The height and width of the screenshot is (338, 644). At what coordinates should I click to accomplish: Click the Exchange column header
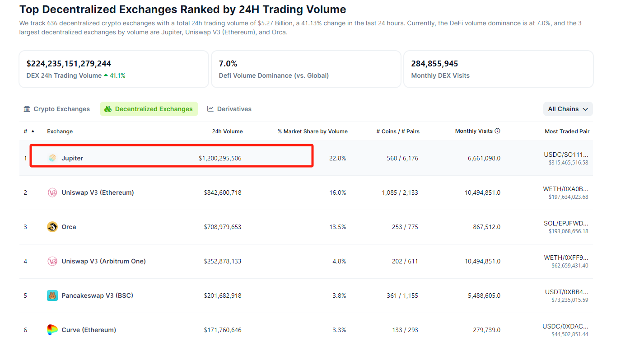[x=60, y=131]
